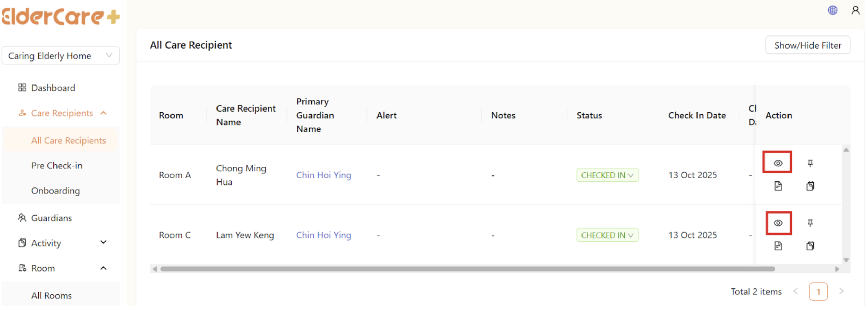Open CHECKED IN status dropdown for Room A
The image size is (868, 315).
click(x=607, y=175)
